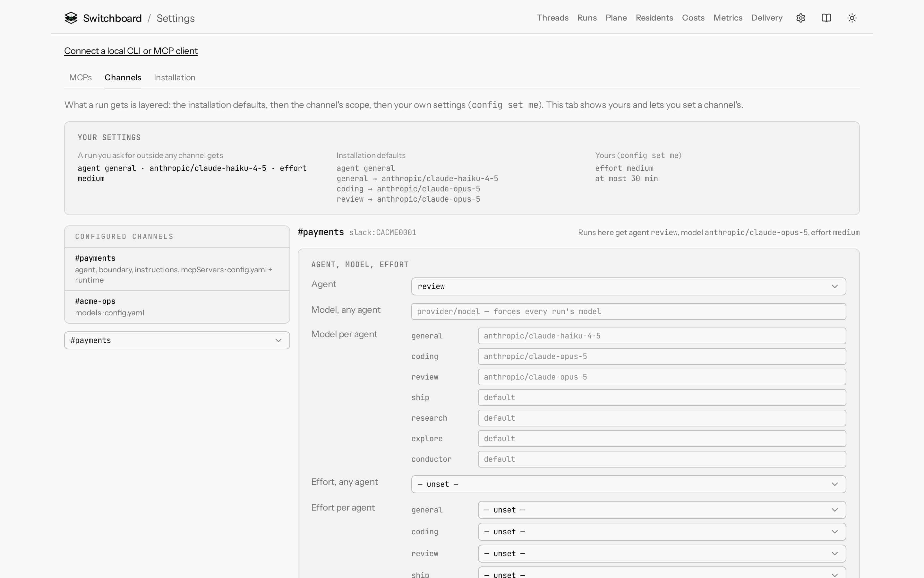Toggle theme with the sun icon
Image resolution: width=924 pixels, height=578 pixels.
tap(852, 18)
